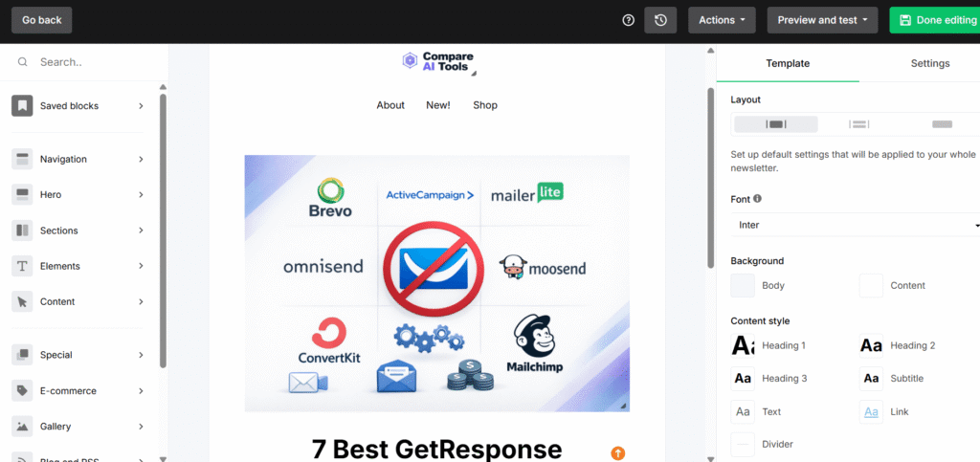Open the Inter font dropdown
This screenshot has height=462, width=980.
point(855,225)
